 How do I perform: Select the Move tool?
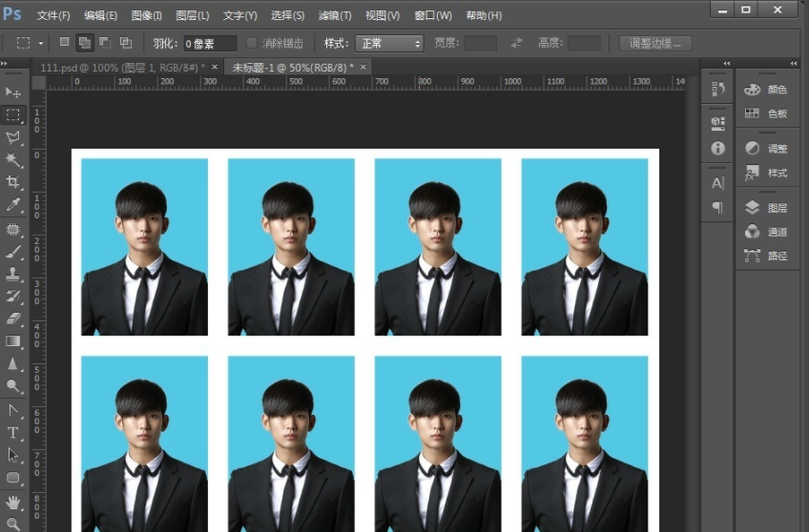(13, 92)
